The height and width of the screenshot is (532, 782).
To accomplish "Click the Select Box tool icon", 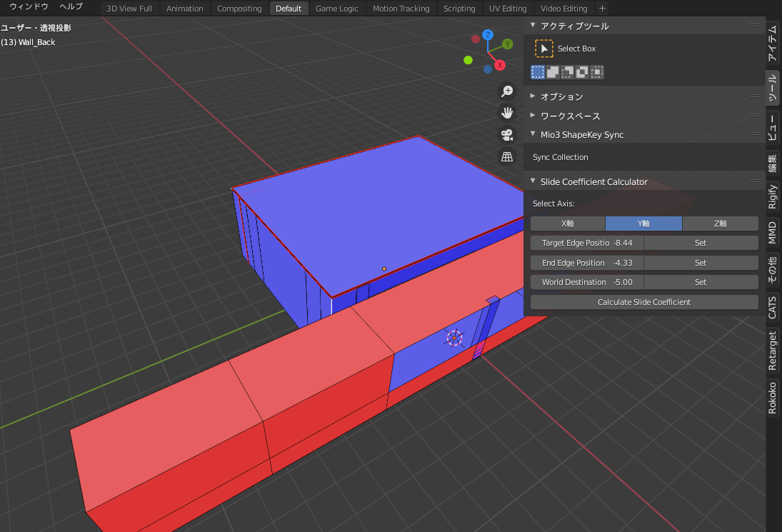I will 543,49.
